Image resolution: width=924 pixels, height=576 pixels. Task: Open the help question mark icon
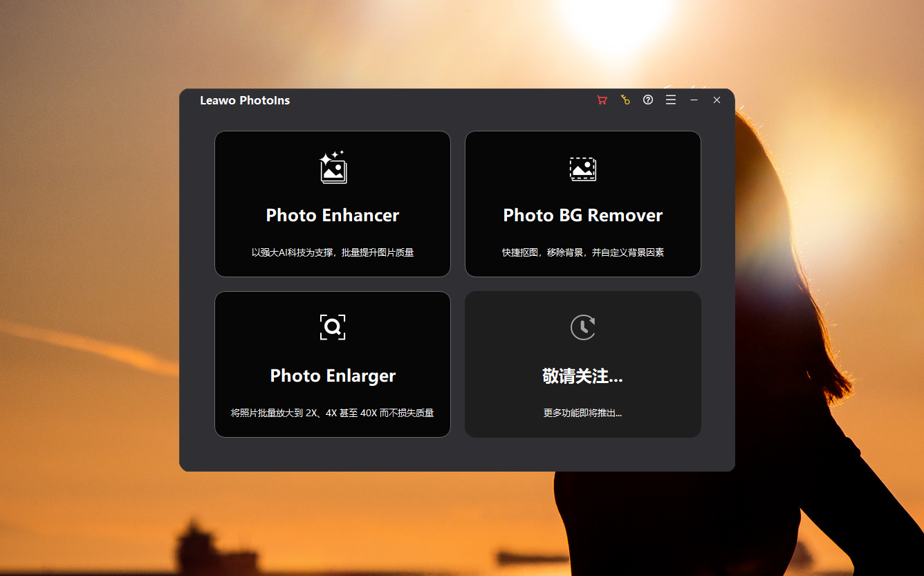pos(648,100)
